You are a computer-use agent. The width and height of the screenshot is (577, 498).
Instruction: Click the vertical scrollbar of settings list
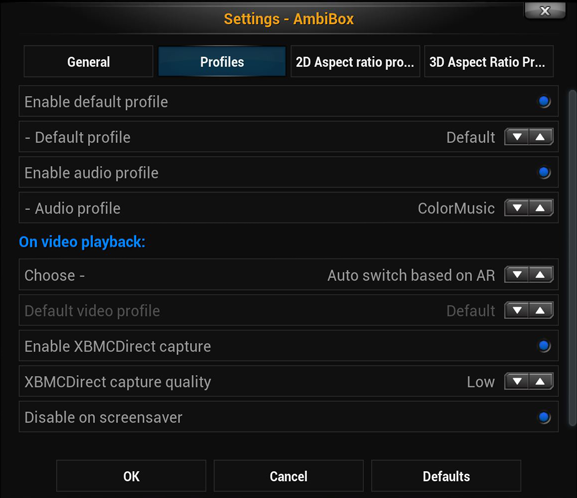572,258
